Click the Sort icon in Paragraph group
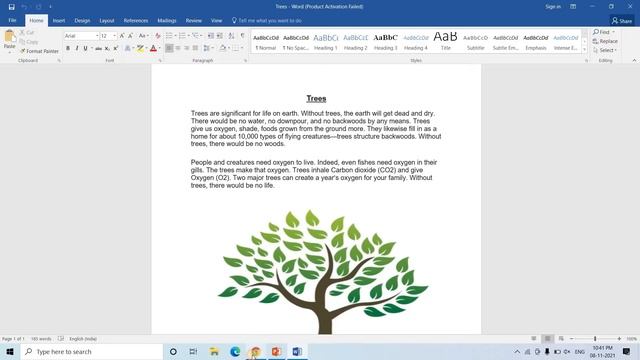 coord(231,36)
